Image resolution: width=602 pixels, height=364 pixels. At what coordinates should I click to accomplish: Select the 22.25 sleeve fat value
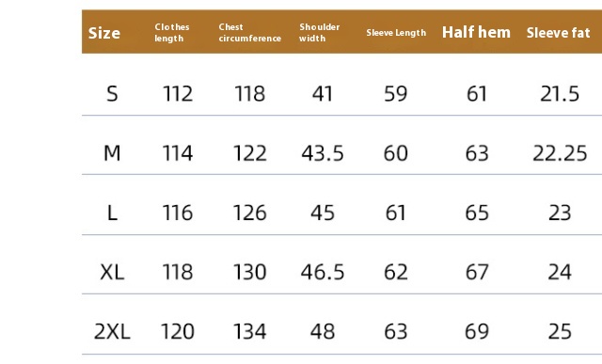[560, 153]
